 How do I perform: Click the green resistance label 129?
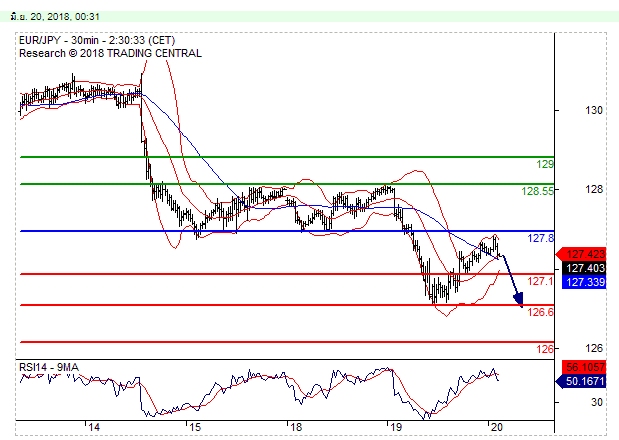tap(545, 164)
